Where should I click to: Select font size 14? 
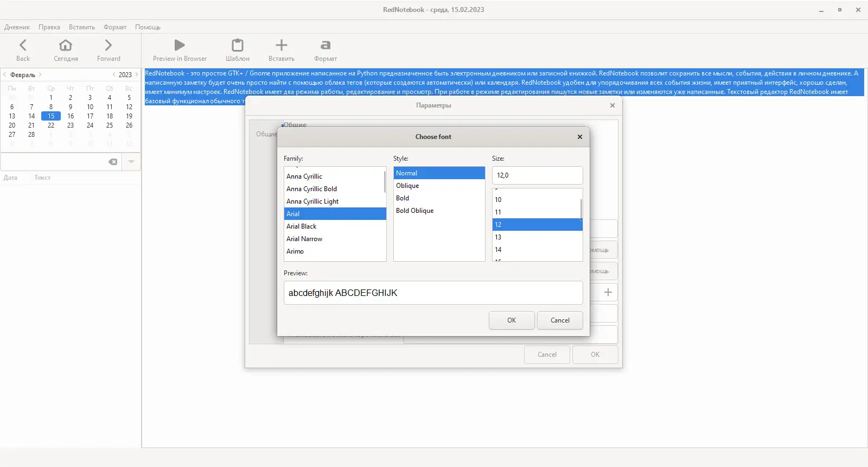tap(537, 250)
